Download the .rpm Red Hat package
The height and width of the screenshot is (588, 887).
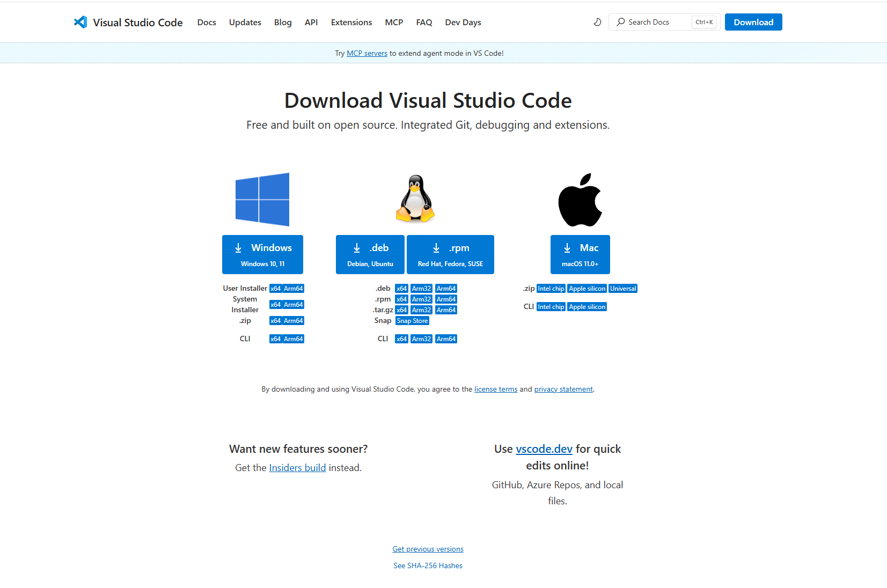tap(450, 254)
